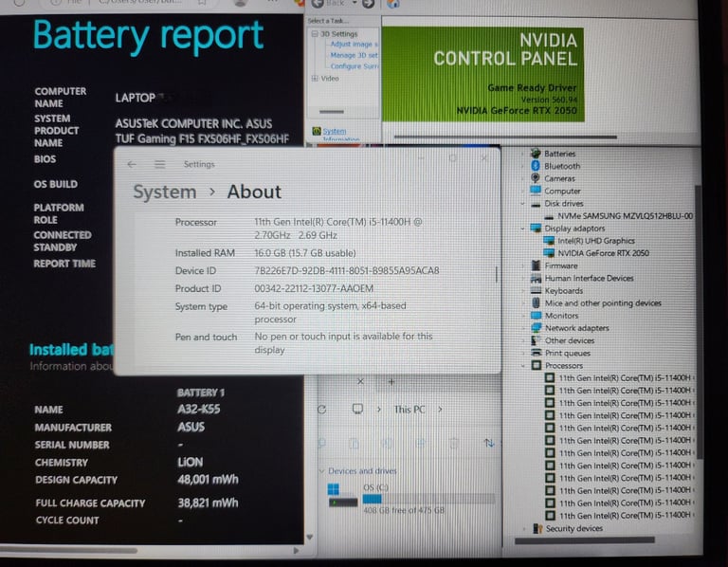
Task: Click the Other devices icon
Action: 536,340
